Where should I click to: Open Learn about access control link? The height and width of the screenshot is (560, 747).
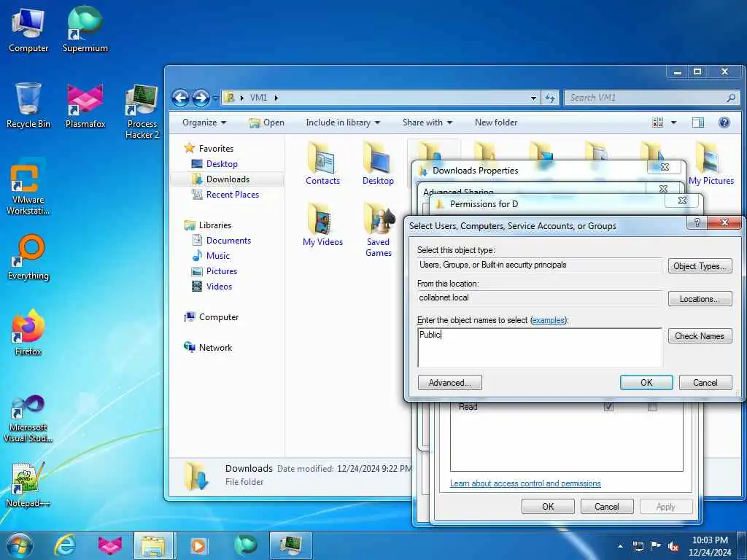525,483
